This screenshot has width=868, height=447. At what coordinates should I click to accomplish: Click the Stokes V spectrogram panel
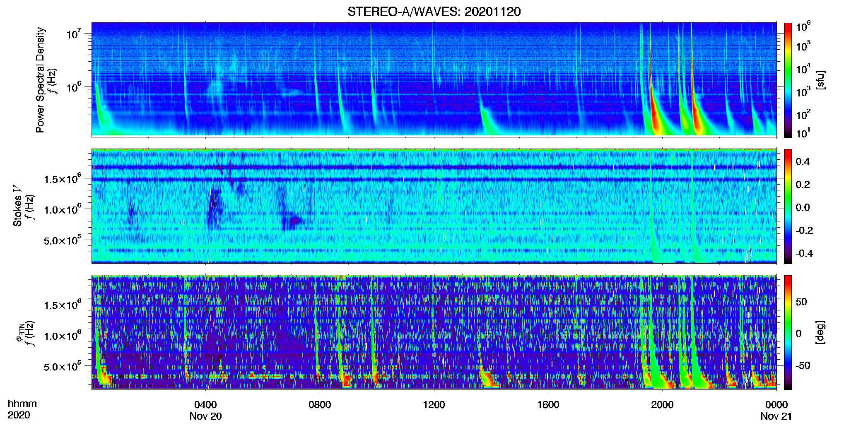[x=434, y=206]
